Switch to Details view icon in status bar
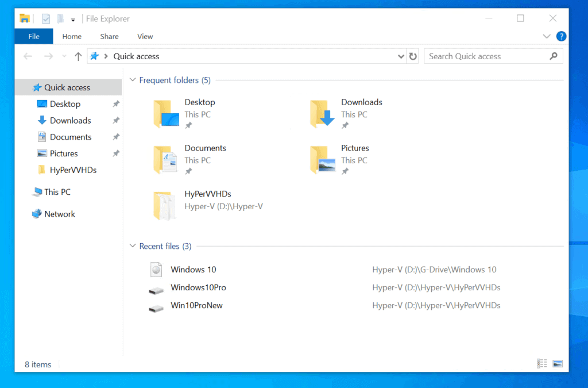 [x=541, y=363]
